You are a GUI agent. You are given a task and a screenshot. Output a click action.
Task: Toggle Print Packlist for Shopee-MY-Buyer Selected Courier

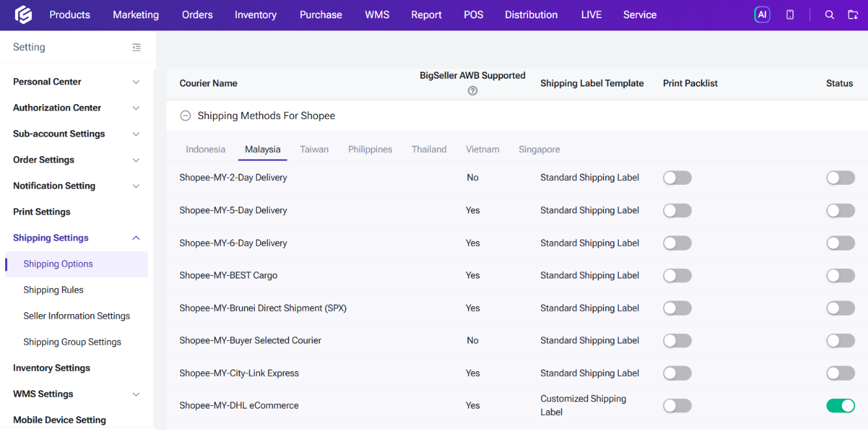click(x=677, y=340)
